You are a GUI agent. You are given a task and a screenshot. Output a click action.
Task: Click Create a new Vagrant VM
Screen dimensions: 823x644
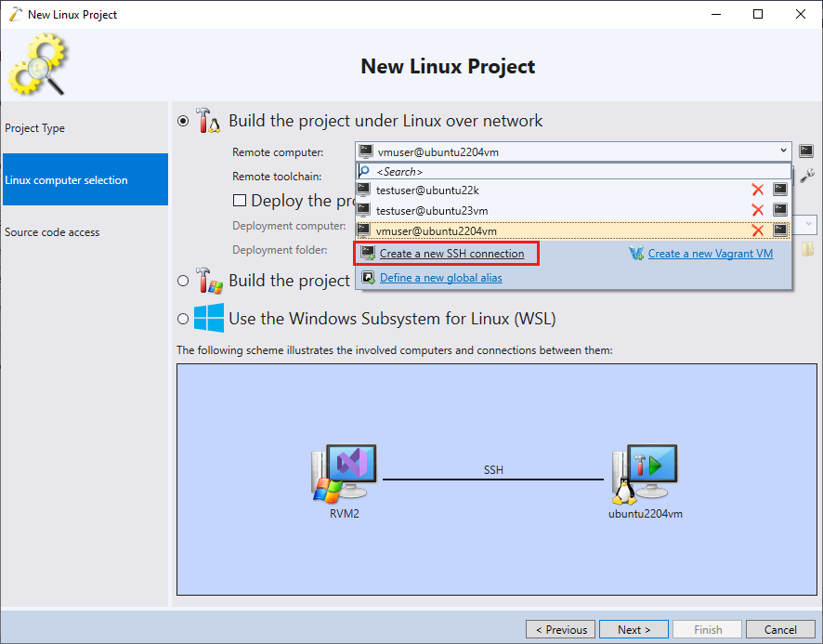click(711, 254)
